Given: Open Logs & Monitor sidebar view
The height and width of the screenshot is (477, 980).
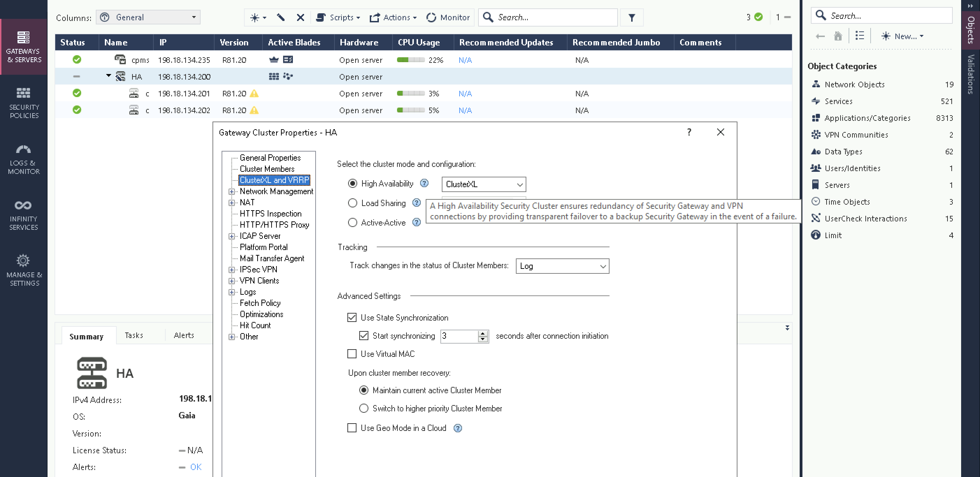Looking at the screenshot, I should click(x=23, y=159).
